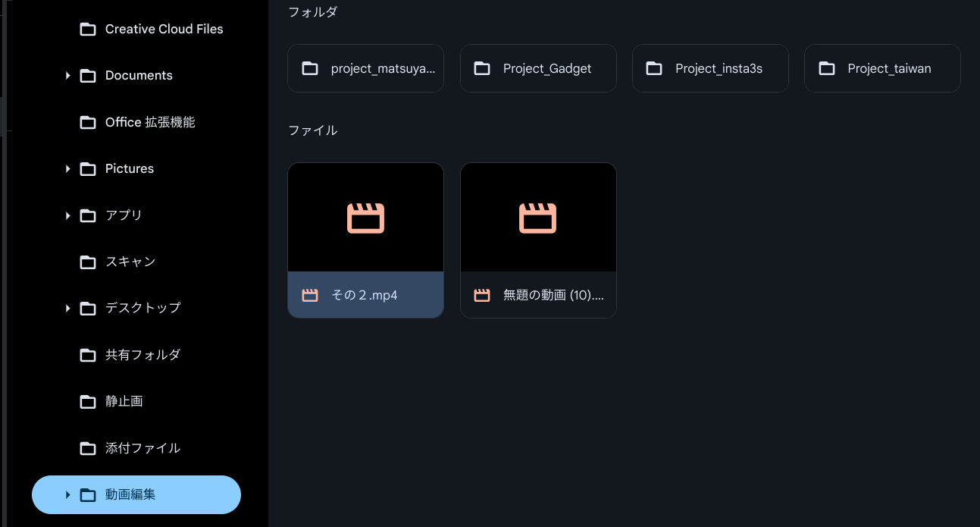
Task: Click the デスクトップ folder icon
Action: pos(88,309)
